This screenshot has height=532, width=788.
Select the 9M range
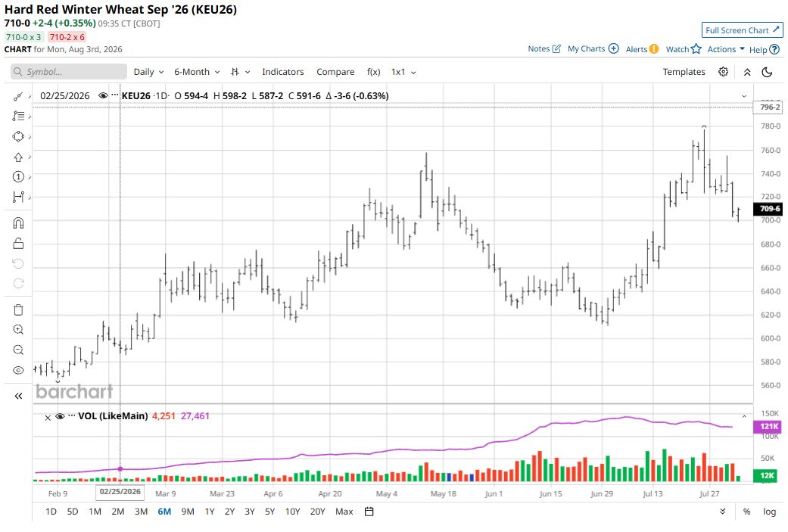coord(188,512)
